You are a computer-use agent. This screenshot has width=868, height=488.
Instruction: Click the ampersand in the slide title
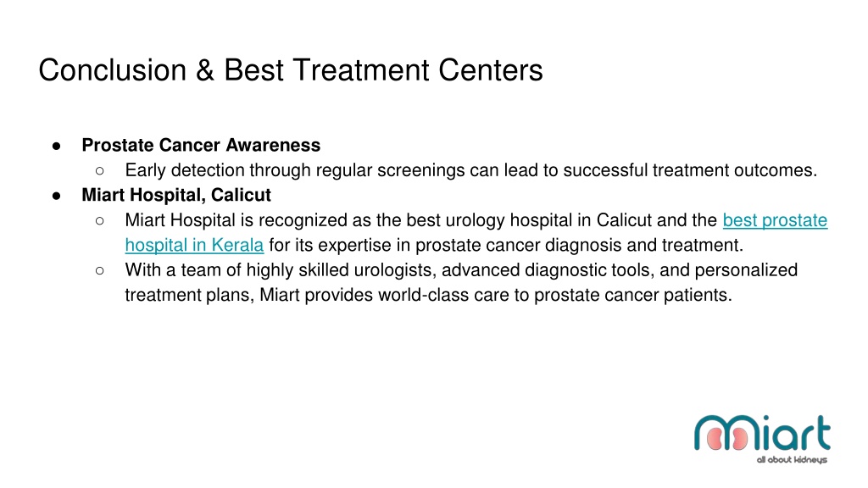point(205,70)
